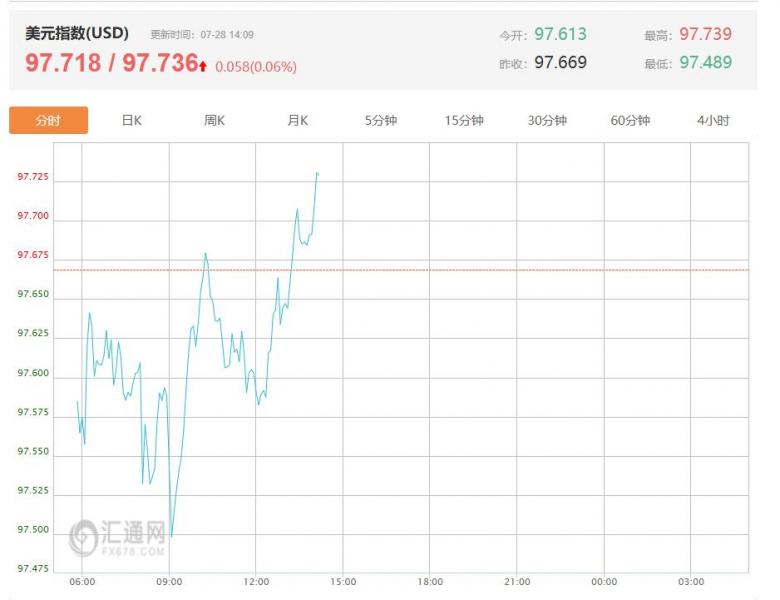Choose the 60分钟 interval tab
This screenshot has width=780, height=600.
point(630,121)
